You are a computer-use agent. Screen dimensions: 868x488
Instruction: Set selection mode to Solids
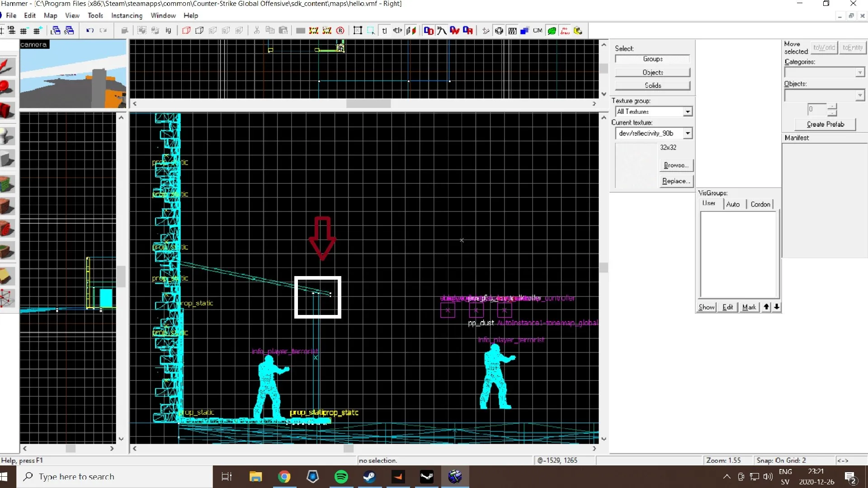(652, 85)
